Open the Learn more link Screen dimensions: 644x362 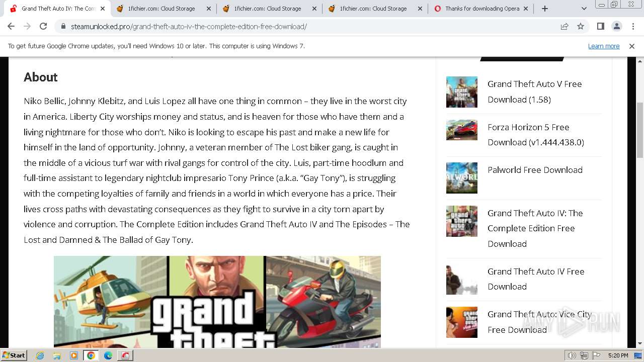[604, 46]
